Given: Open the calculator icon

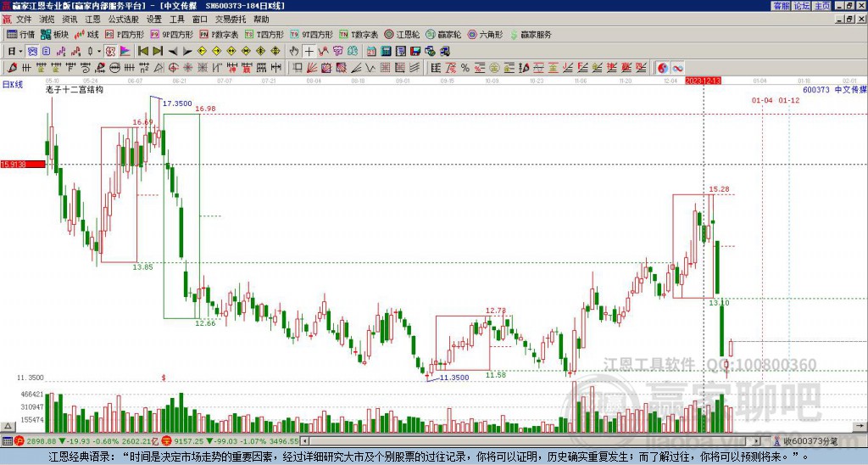Looking at the screenshot, I should tap(386, 51).
